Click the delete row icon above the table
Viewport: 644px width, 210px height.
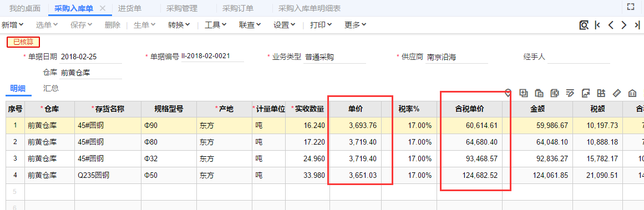(x=555, y=93)
